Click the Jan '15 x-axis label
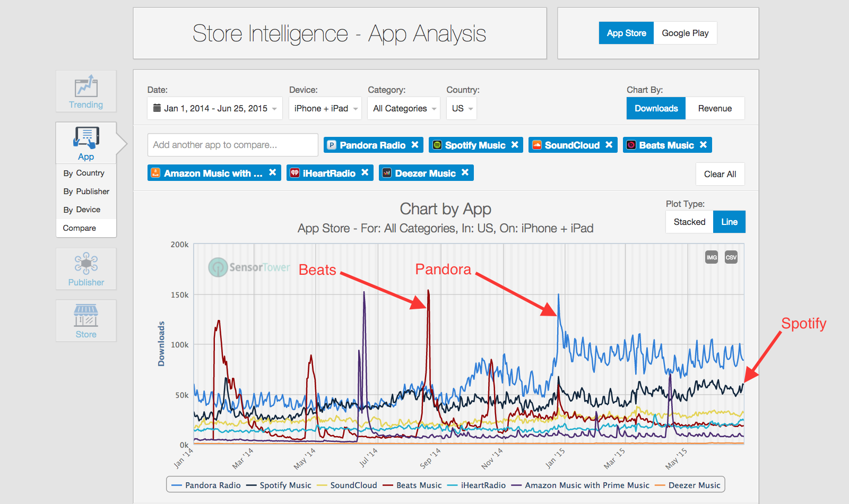849x504 pixels. pos(555,458)
